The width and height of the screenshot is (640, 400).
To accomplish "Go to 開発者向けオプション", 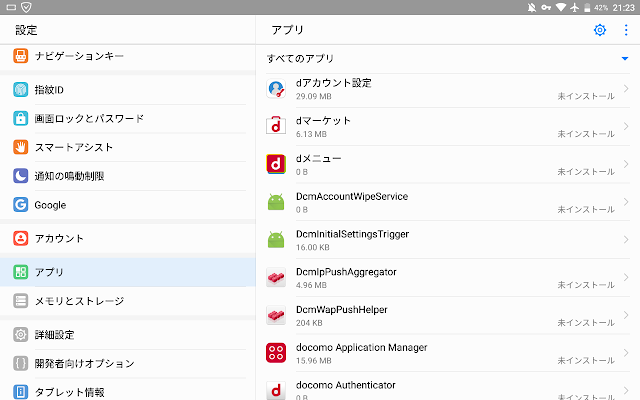I will point(85,363).
